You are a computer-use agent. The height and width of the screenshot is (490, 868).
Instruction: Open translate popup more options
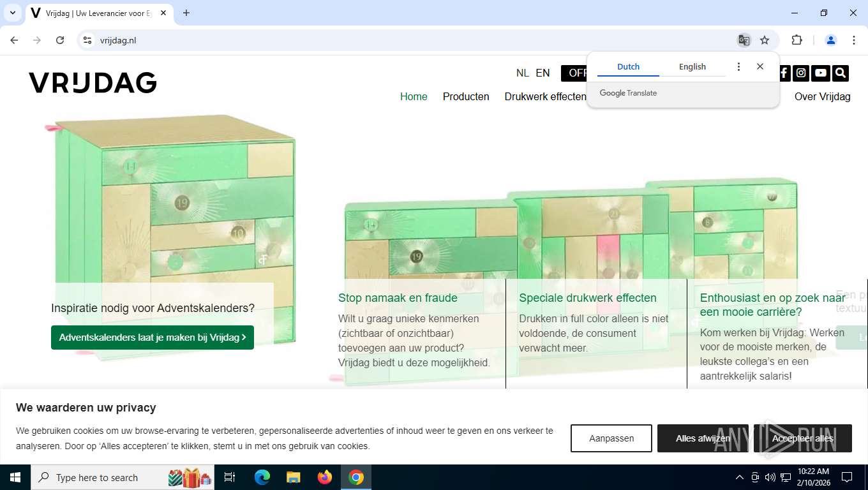point(738,66)
